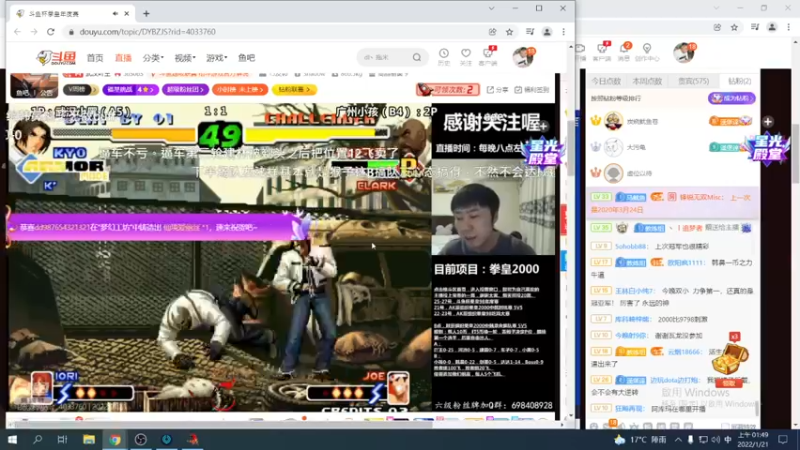Go back in the front browser
The height and width of the screenshot is (450, 800).
(17, 32)
